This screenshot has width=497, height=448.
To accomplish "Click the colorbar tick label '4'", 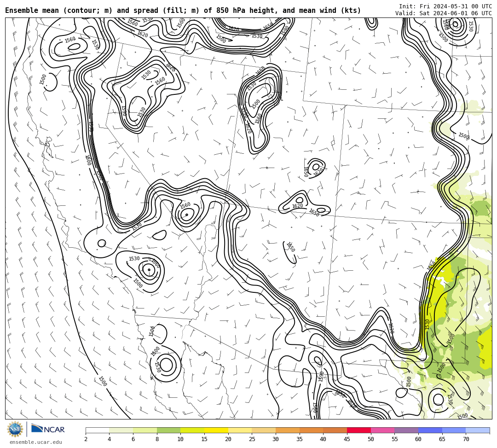I will point(110,439).
